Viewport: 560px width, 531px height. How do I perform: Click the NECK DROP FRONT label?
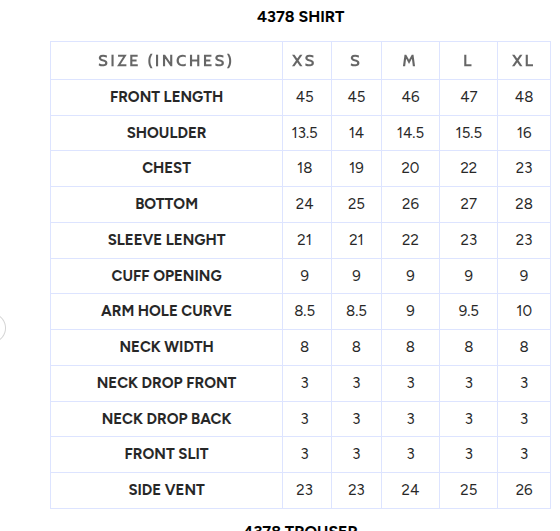(x=166, y=383)
